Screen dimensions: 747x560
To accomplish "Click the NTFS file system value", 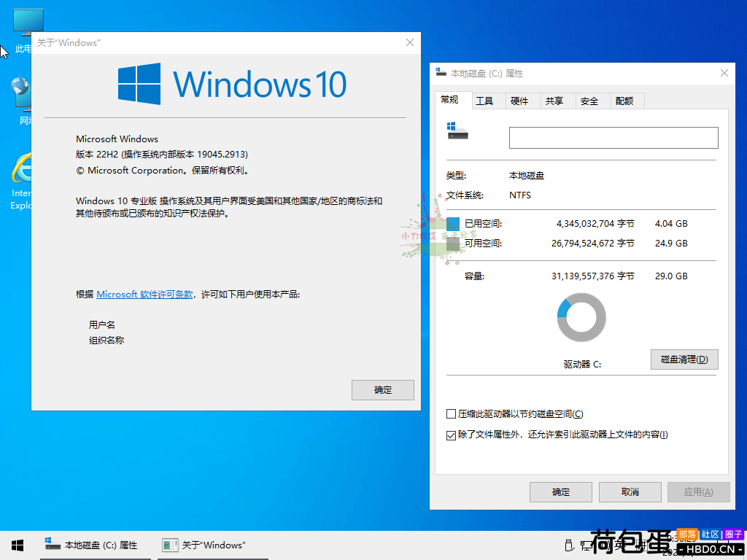I will coord(519,195).
